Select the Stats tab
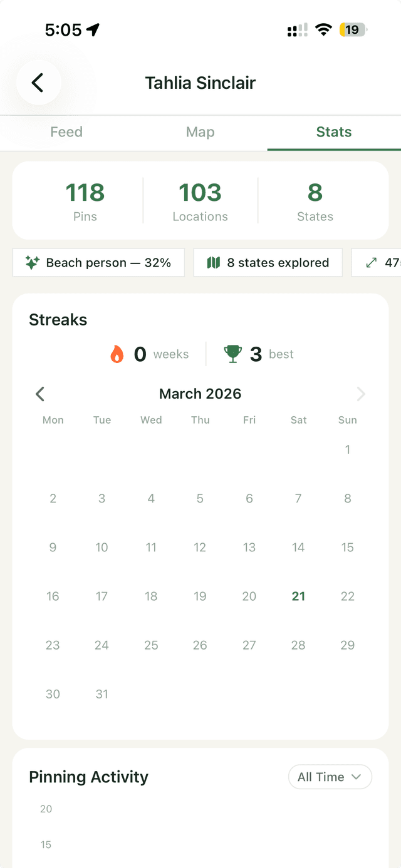The image size is (401, 868). 333,132
